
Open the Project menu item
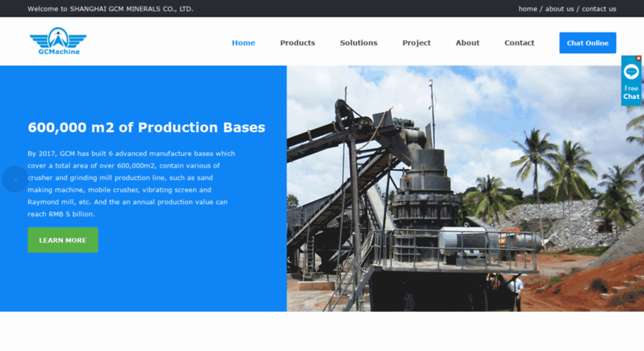416,43
